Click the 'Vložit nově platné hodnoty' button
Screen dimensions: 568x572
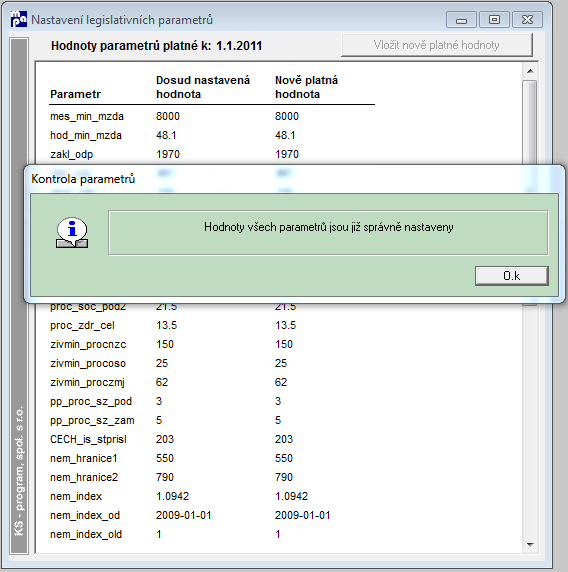coord(437,45)
